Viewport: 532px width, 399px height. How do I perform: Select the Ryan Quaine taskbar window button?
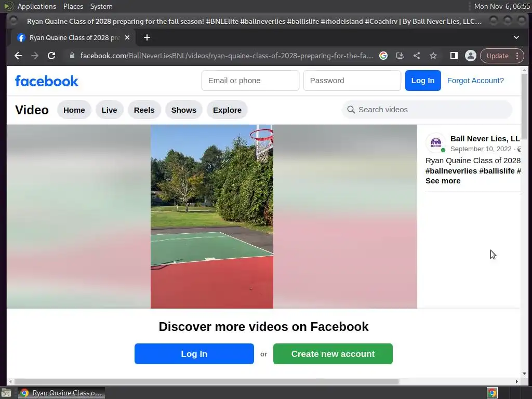point(61,393)
